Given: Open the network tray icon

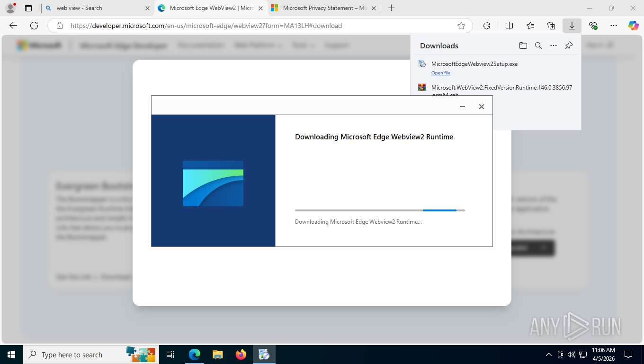Looking at the screenshot, I should pyautogui.click(x=583, y=355).
